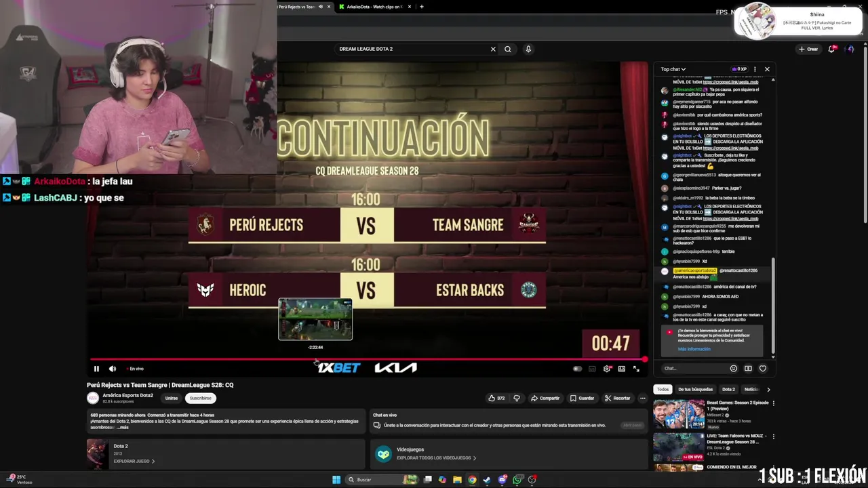Select the 'Dota 2' filter chip
This screenshot has width=868, height=488.
tap(728, 389)
